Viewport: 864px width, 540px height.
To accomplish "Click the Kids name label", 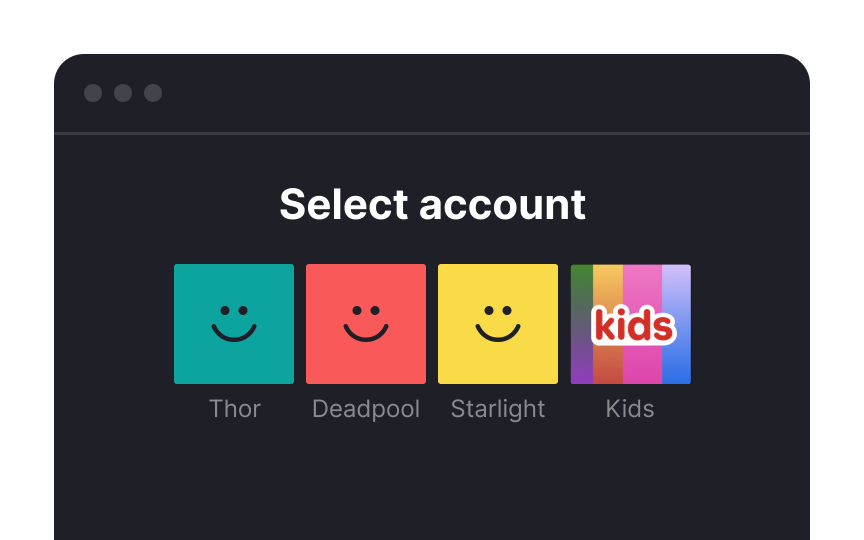I will [x=630, y=409].
